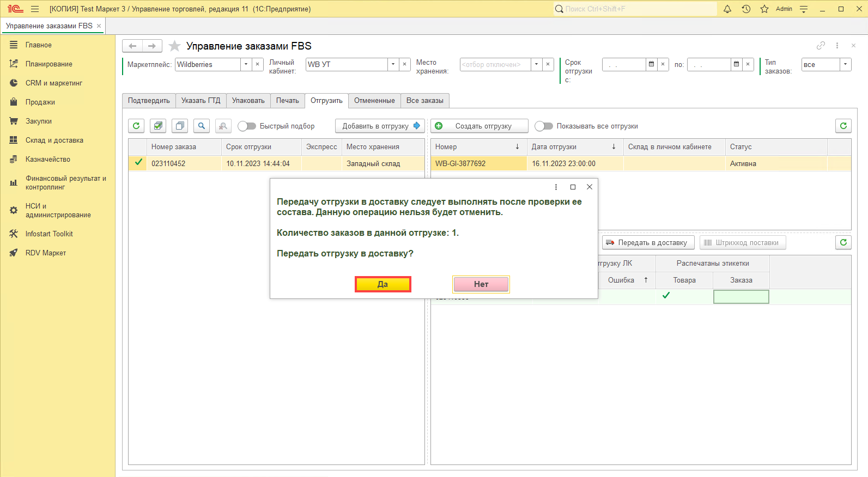Expand the Маркетплейс Wildberries dropdown
Image resolution: width=868 pixels, height=477 pixels.
point(246,64)
